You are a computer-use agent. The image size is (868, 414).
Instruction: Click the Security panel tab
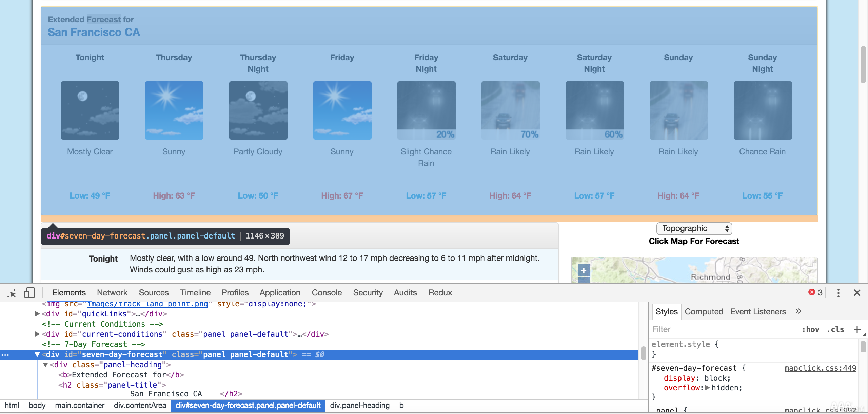click(368, 292)
